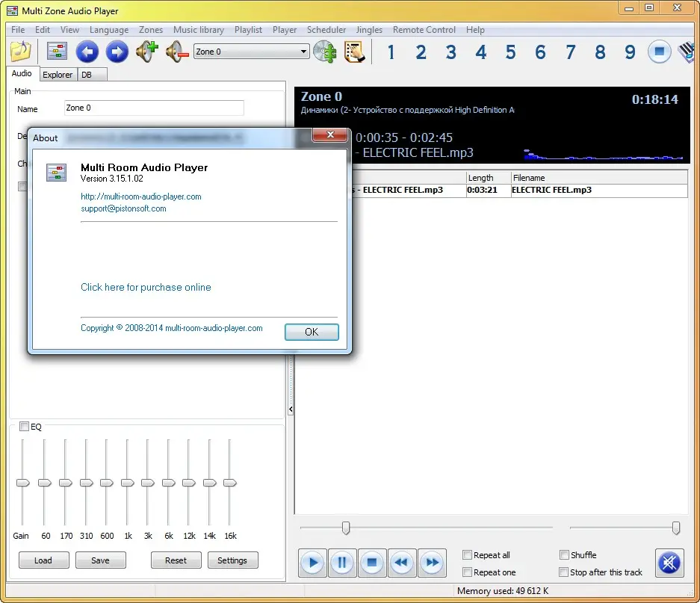700x603 pixels.
Task: Select zone shortcut number 2
Action: point(421,52)
